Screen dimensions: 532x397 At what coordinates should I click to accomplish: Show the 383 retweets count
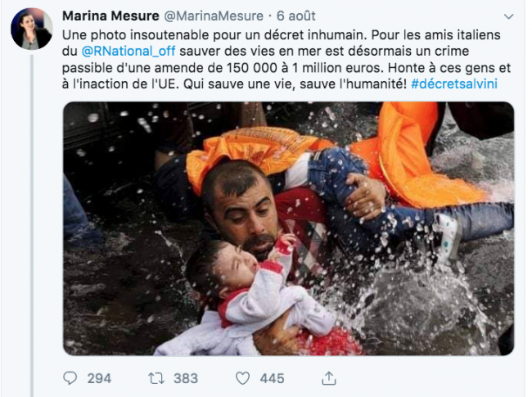[x=186, y=378]
